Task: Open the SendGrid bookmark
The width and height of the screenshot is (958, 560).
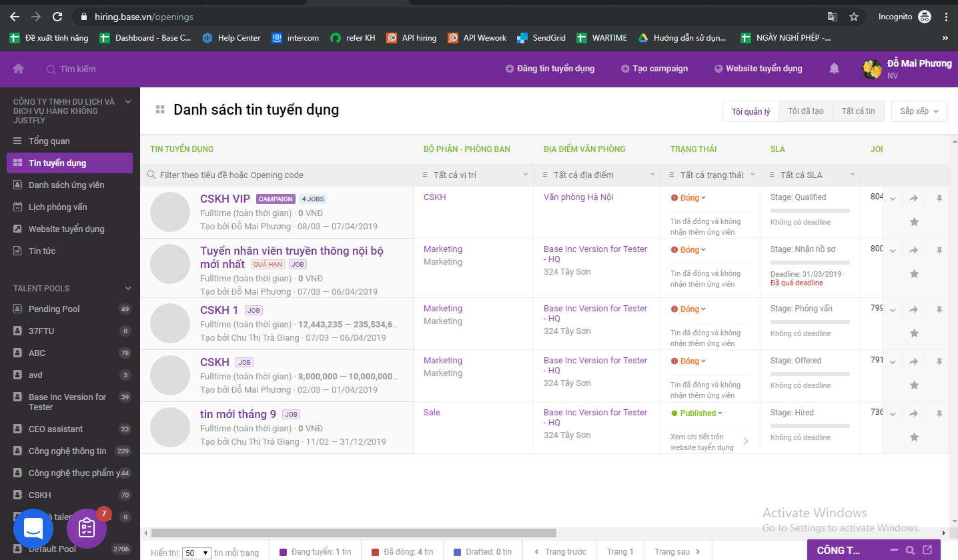Action: point(541,38)
